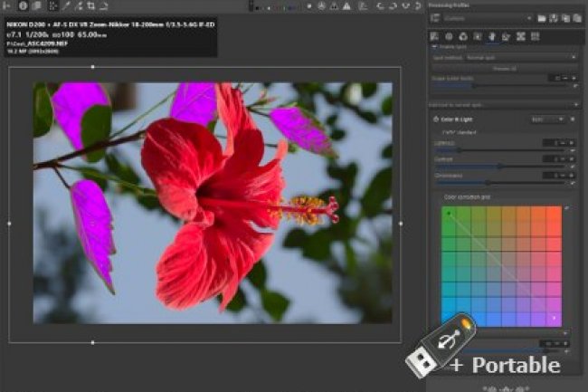
Task: Switch to the Local adjustments tab
Action: (493, 36)
